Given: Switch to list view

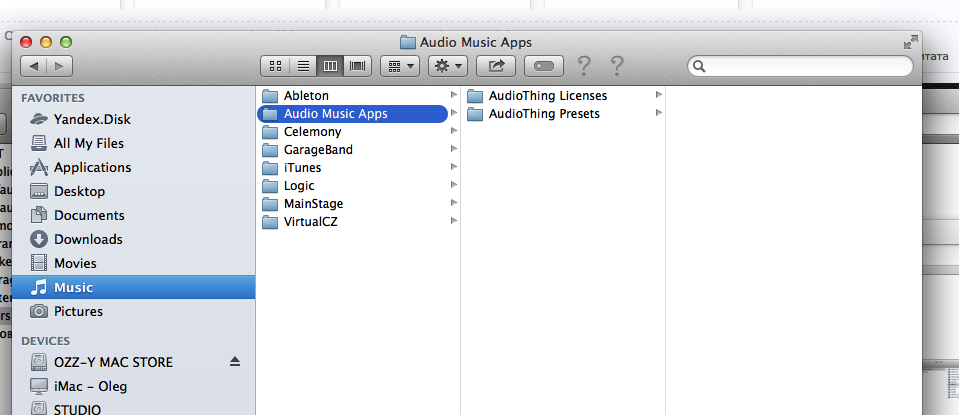Looking at the screenshot, I should 303,65.
